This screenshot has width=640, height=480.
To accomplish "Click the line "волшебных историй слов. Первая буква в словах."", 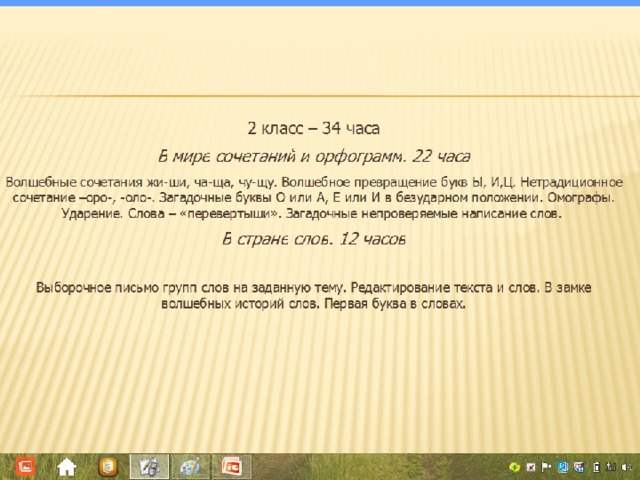I will click(313, 304).
